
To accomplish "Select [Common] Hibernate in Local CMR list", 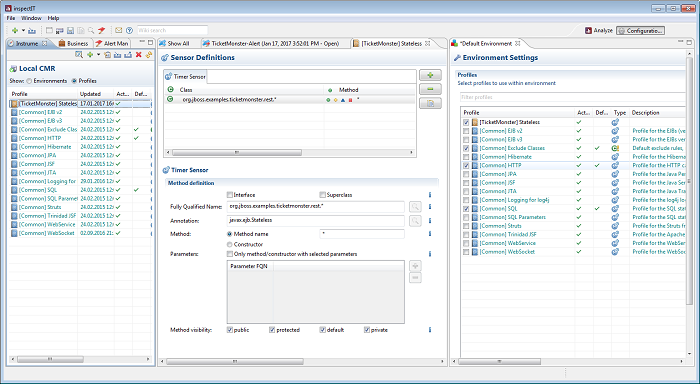I will (80, 146).
